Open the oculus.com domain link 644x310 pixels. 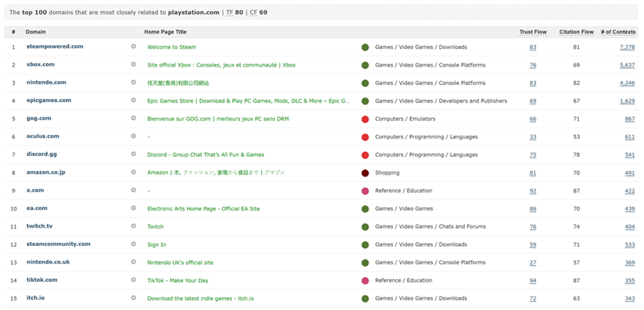(x=43, y=136)
